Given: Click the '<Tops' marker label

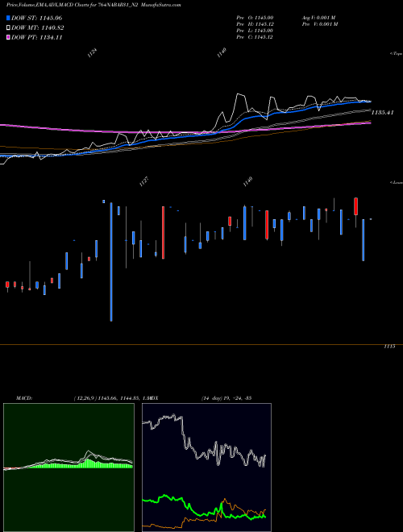Looking at the screenshot, I should 396,54.
